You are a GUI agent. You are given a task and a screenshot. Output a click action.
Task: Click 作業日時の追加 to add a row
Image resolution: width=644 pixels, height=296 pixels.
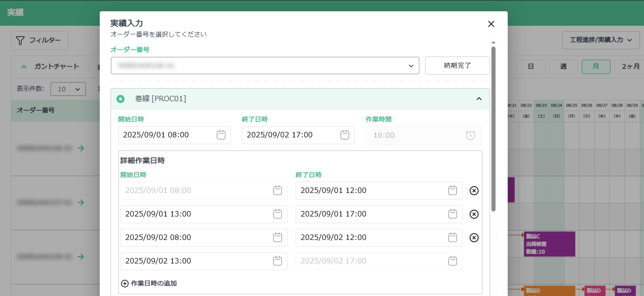pos(149,283)
